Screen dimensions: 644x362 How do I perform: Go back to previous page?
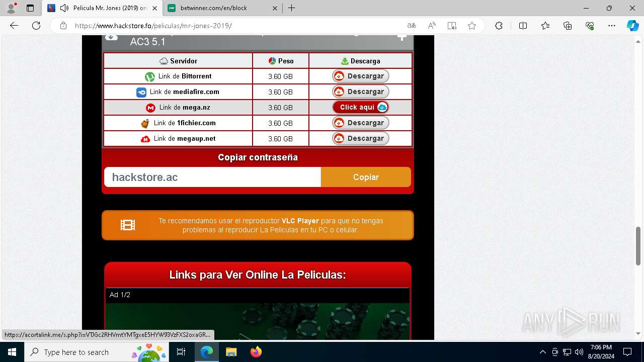pos(14,26)
